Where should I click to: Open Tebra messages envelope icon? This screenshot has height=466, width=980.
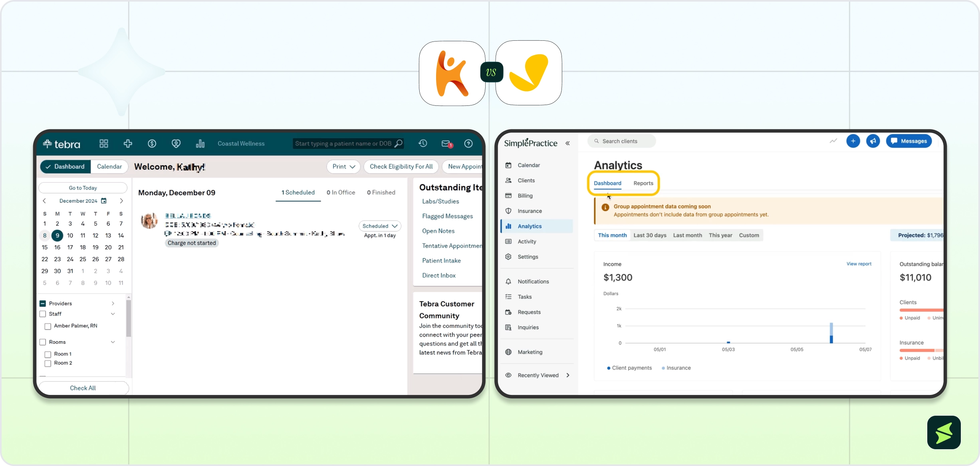446,144
